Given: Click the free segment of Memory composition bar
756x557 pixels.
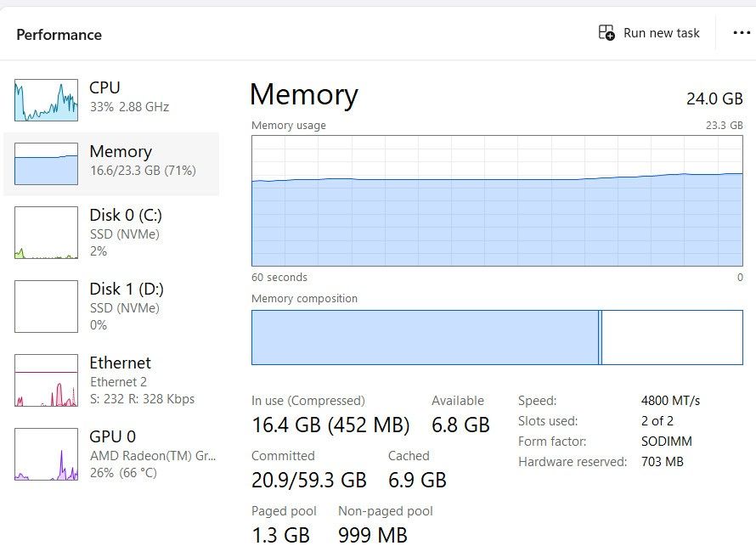Looking at the screenshot, I should (672, 337).
